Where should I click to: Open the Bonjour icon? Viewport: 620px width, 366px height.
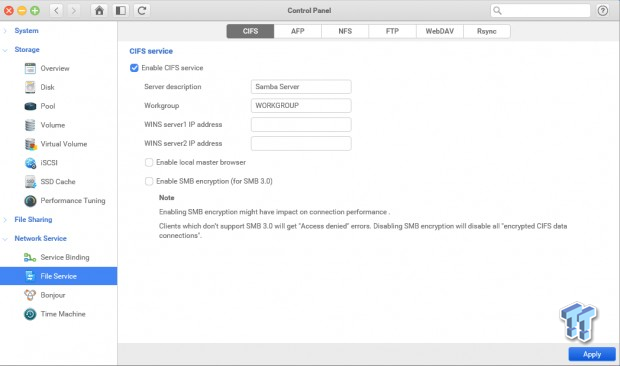click(30, 295)
